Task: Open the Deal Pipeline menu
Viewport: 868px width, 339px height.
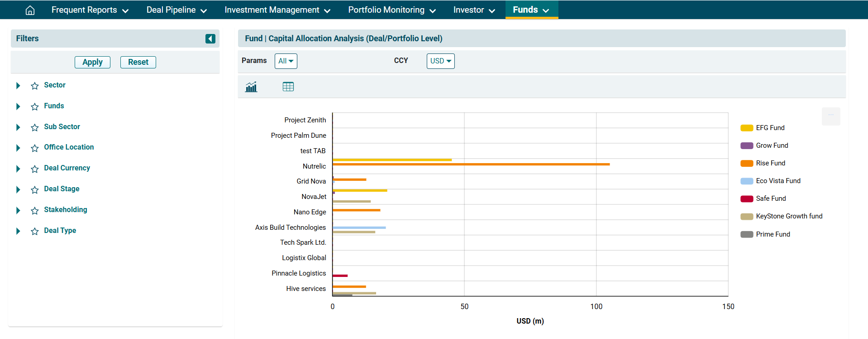Action: [176, 10]
